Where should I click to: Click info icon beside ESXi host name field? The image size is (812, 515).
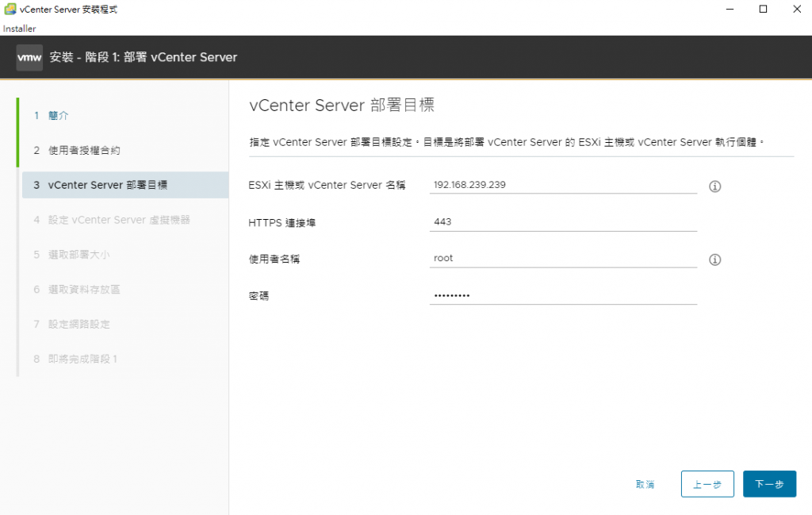tap(714, 186)
